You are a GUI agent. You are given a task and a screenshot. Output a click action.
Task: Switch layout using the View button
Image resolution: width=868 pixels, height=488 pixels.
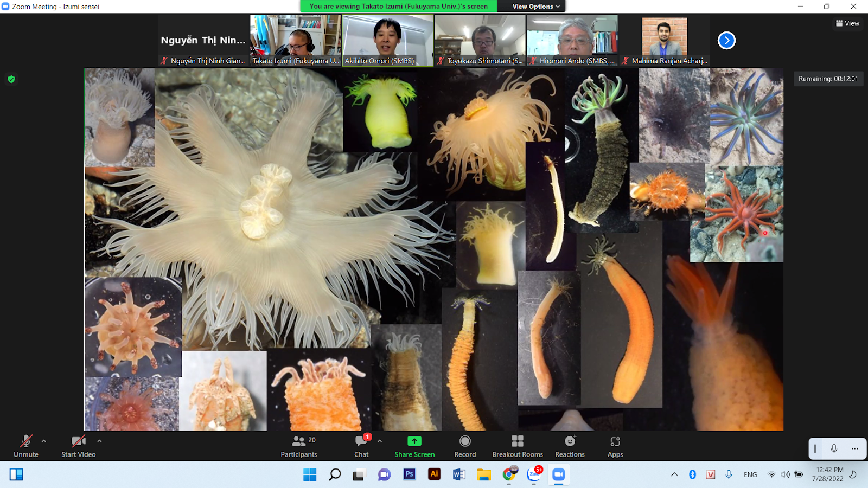click(847, 23)
